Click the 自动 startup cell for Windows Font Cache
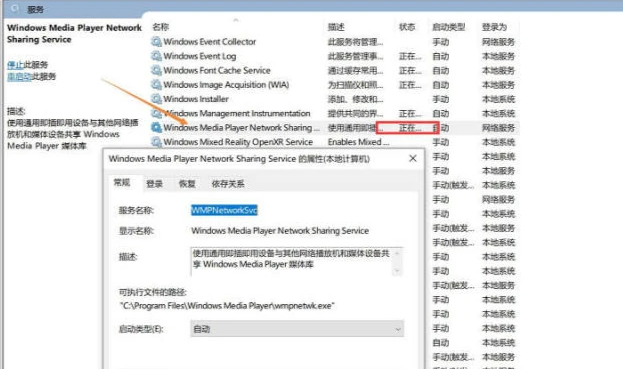This screenshot has height=369, width=623. coord(441,70)
